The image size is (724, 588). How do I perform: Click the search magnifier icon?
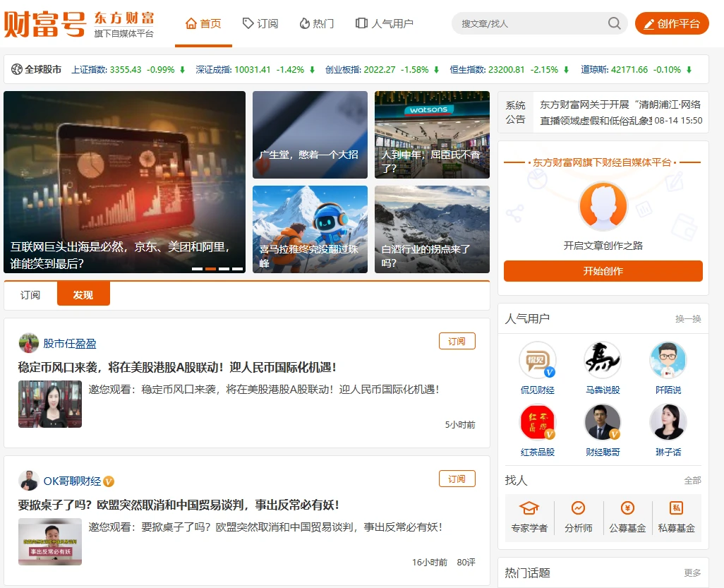click(x=614, y=23)
